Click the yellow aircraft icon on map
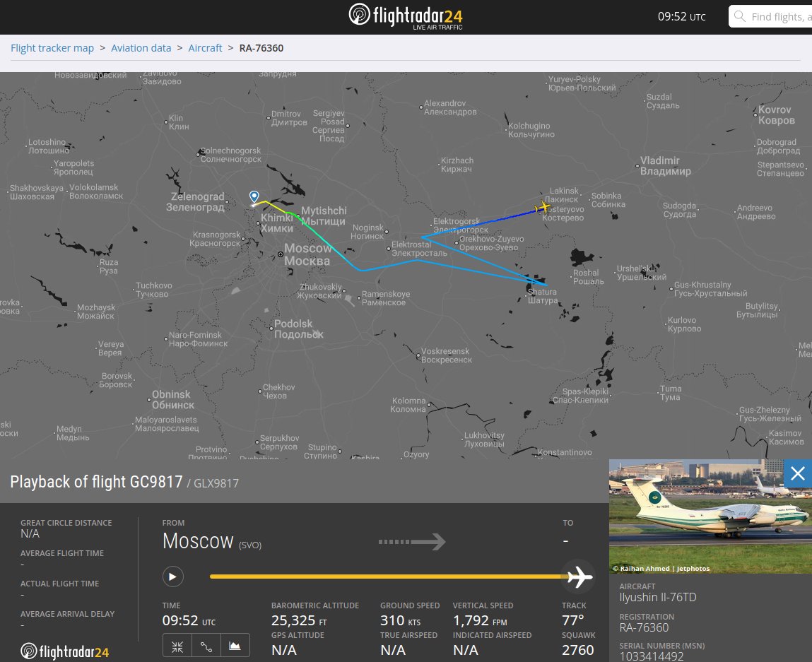The image size is (812, 662). (542, 208)
